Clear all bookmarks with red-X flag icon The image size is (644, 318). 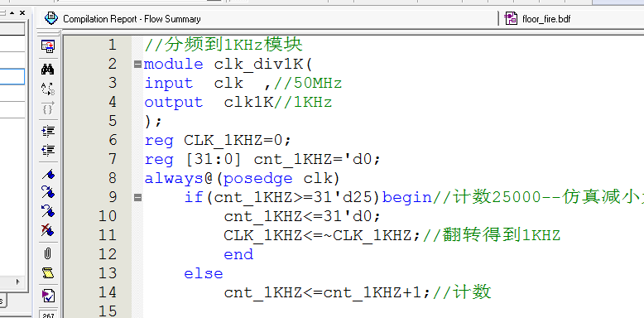coord(48,230)
